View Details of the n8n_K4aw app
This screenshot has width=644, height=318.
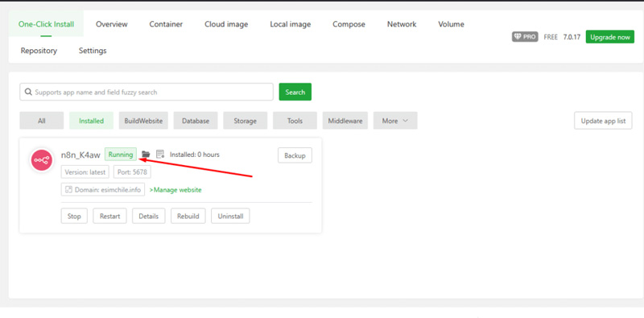point(149,216)
